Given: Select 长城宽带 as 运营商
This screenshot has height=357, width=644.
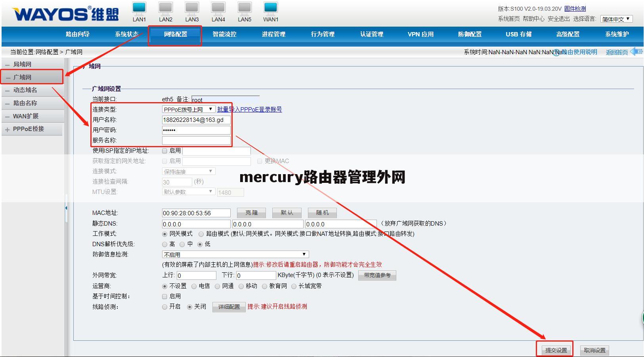Looking at the screenshot, I should (294, 286).
